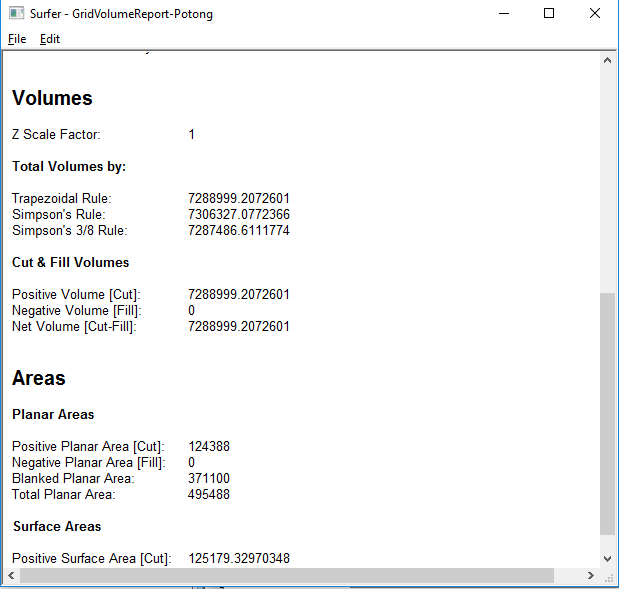Click the Positive Volume [Cut] label
This screenshot has width=619, height=589.
(76, 294)
